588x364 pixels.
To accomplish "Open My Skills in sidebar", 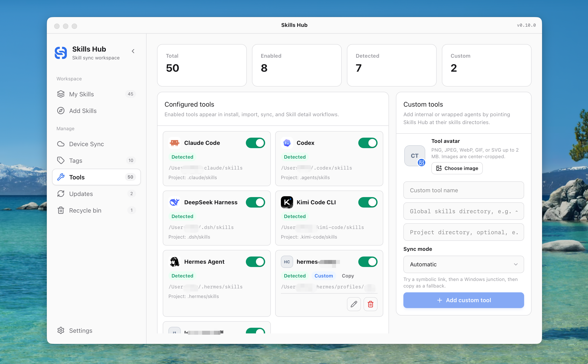I will click(96, 94).
